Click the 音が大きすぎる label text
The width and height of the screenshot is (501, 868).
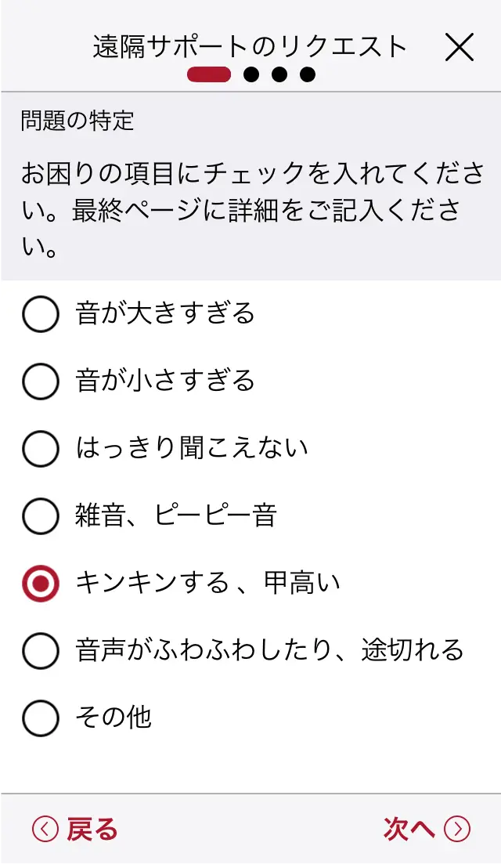[x=165, y=314]
